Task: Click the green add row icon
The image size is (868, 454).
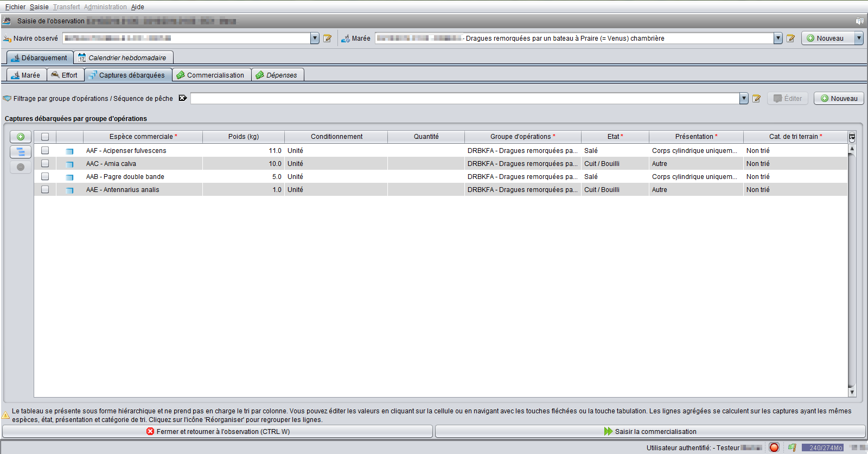Action: tap(21, 137)
